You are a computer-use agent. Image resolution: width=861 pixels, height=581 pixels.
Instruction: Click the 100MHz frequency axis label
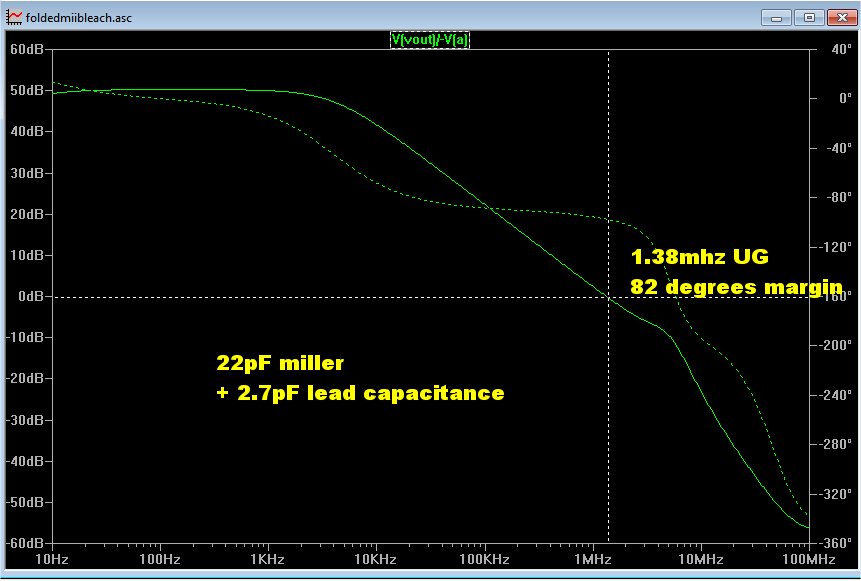[809, 560]
